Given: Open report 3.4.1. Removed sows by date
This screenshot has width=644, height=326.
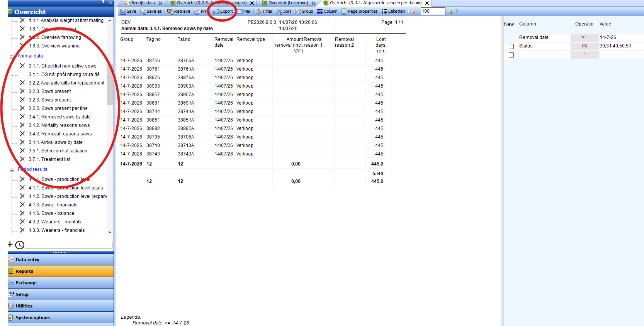Looking at the screenshot, I should pos(59,117).
